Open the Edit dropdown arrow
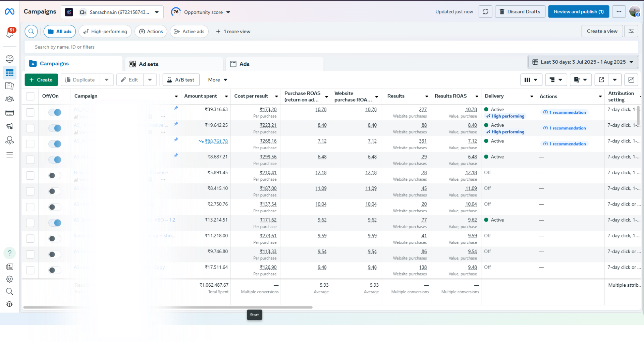Image resolution: width=644 pixels, height=346 pixels. (150, 80)
